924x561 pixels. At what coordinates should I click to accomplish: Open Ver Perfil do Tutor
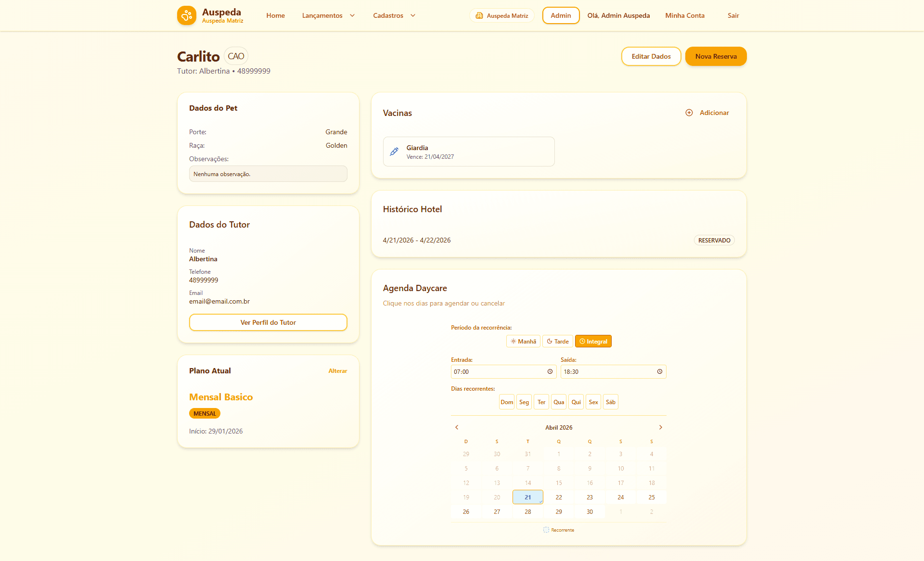click(x=268, y=322)
